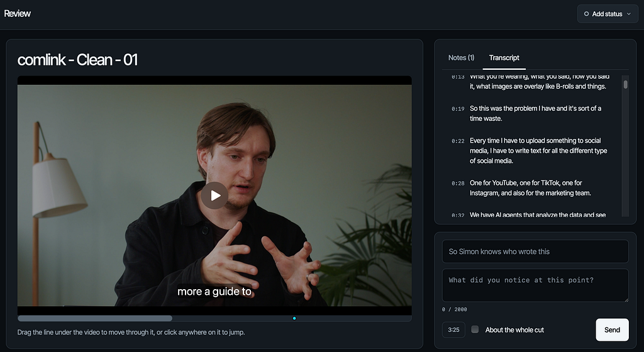Click the Review header label
Image resolution: width=644 pixels, height=352 pixels.
[17, 14]
